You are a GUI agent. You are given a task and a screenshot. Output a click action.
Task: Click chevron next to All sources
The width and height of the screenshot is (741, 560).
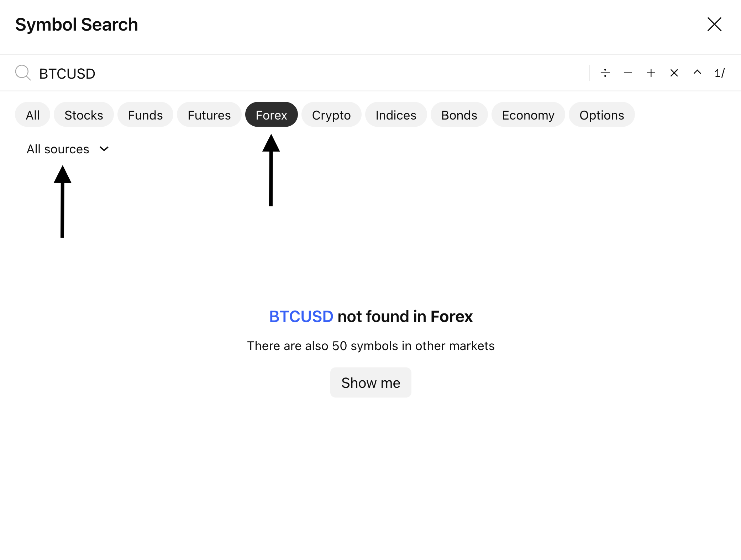pyautogui.click(x=104, y=149)
